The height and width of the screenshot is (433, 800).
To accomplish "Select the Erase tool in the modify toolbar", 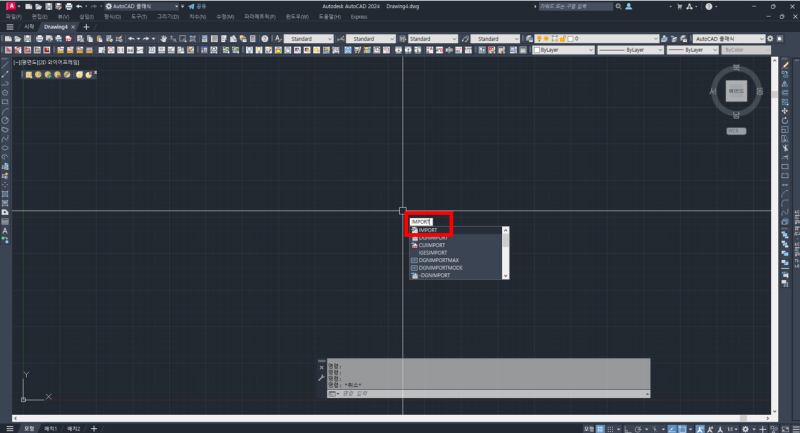I will [x=785, y=65].
